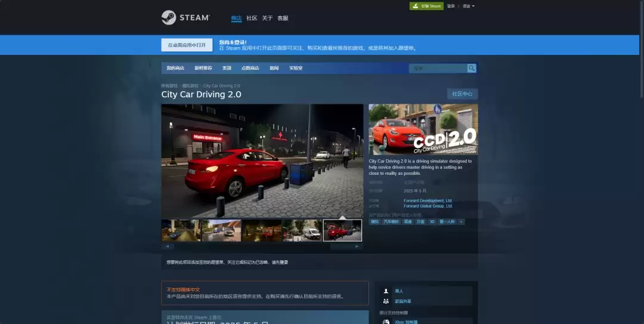This screenshot has height=324, width=644.
Task: Click the single-player 单人 person icon
Action: pos(386,291)
